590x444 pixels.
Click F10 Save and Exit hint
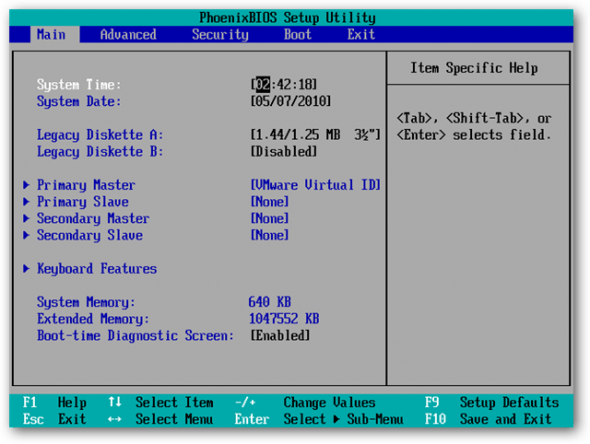(488, 419)
